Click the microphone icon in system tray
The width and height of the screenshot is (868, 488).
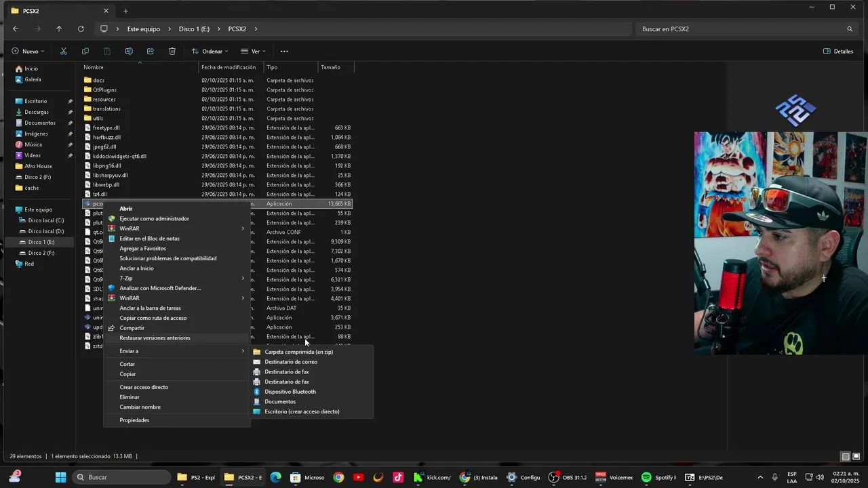click(774, 477)
